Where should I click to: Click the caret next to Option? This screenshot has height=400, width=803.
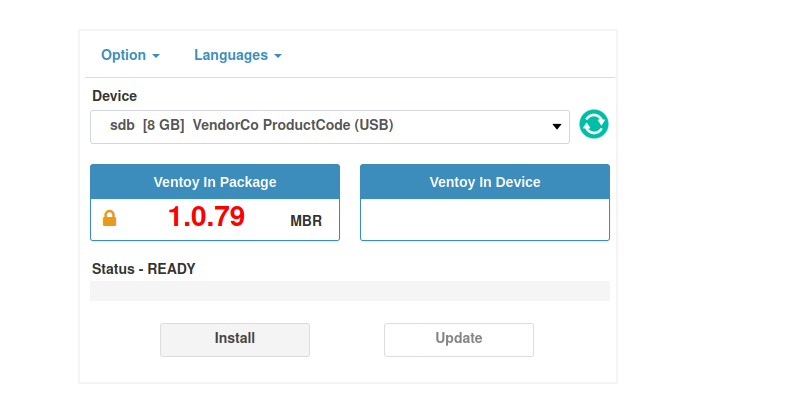click(x=156, y=56)
